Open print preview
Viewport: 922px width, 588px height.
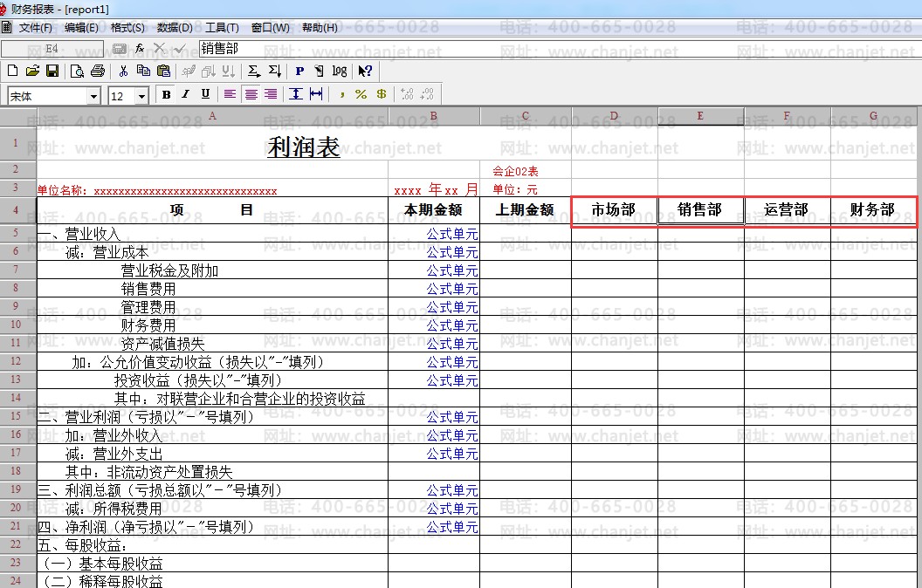77,71
